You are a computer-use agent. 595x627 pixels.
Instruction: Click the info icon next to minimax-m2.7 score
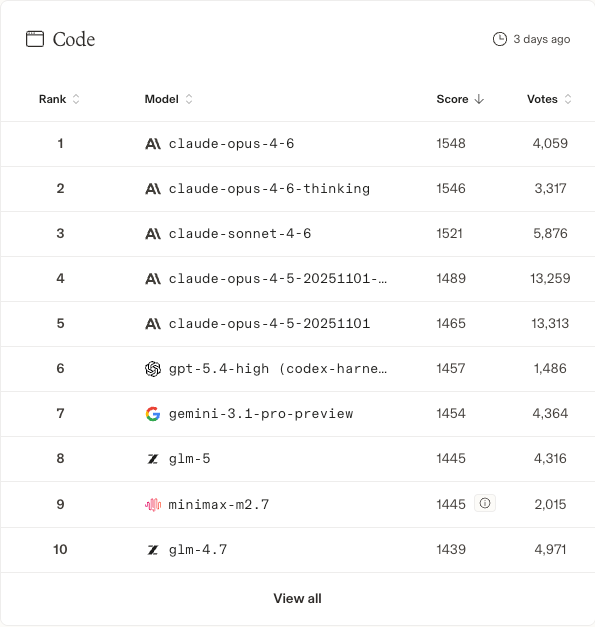485,503
